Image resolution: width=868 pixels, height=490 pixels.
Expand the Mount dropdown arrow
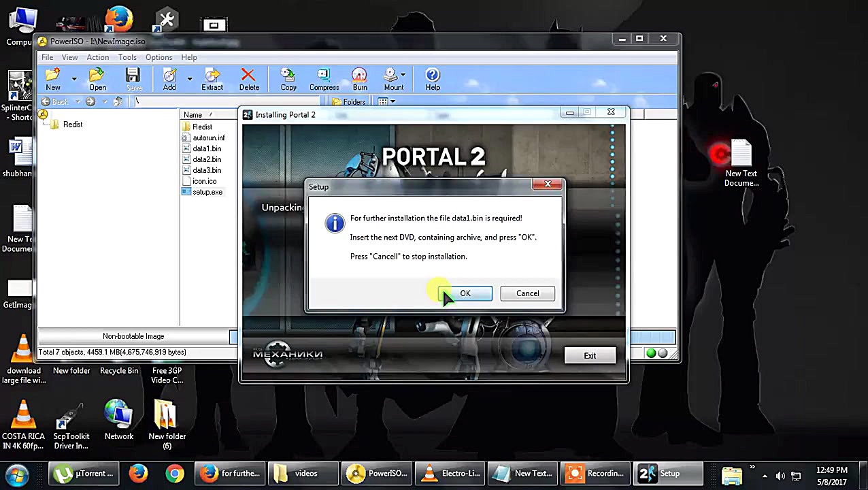(403, 75)
